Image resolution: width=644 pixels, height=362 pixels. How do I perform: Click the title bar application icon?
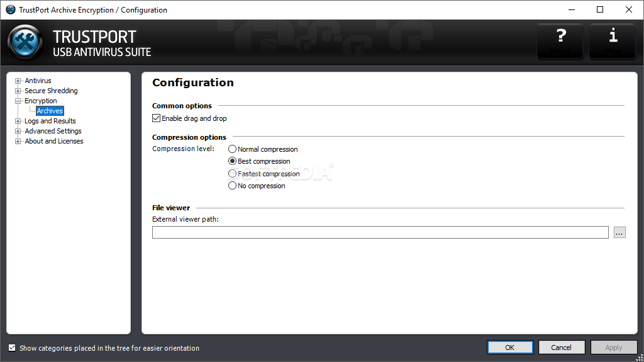coord(10,9)
